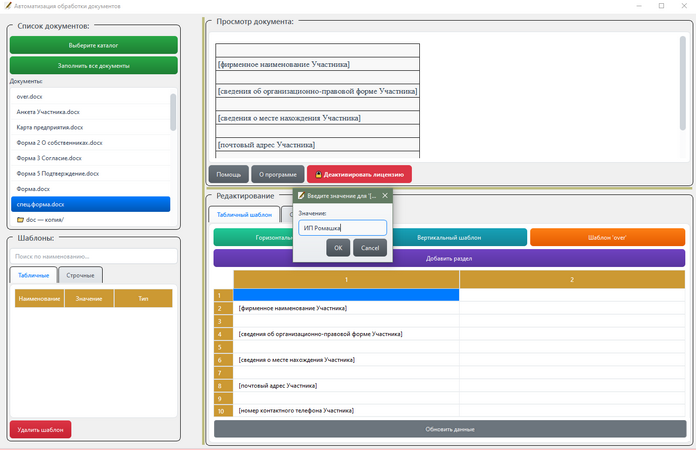
Task: Select 'Форма.docx' document
Action: (91, 189)
